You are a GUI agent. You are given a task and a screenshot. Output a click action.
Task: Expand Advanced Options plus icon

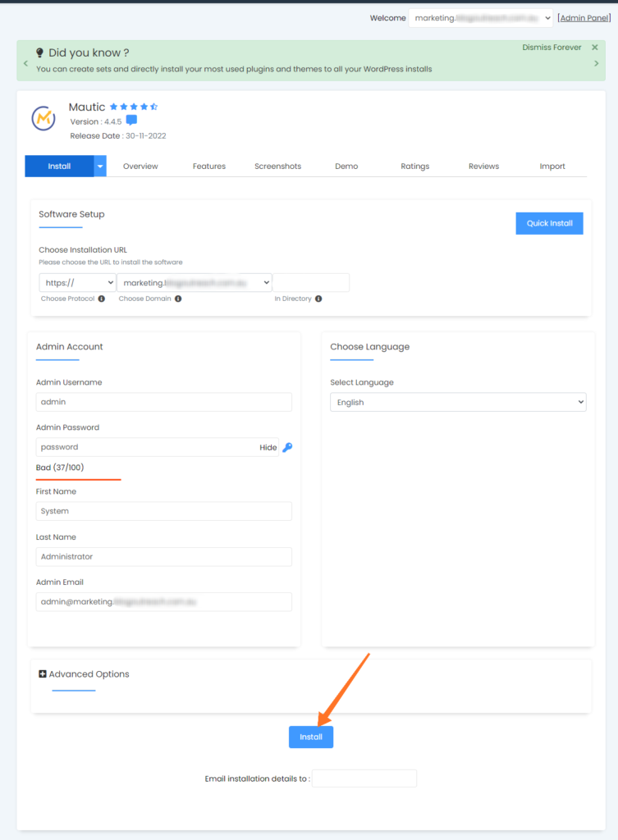[43, 674]
